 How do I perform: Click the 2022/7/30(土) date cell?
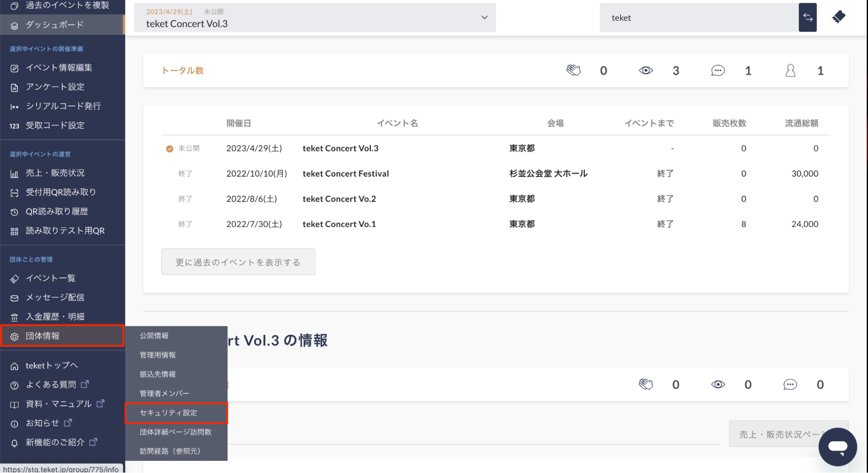click(x=254, y=224)
